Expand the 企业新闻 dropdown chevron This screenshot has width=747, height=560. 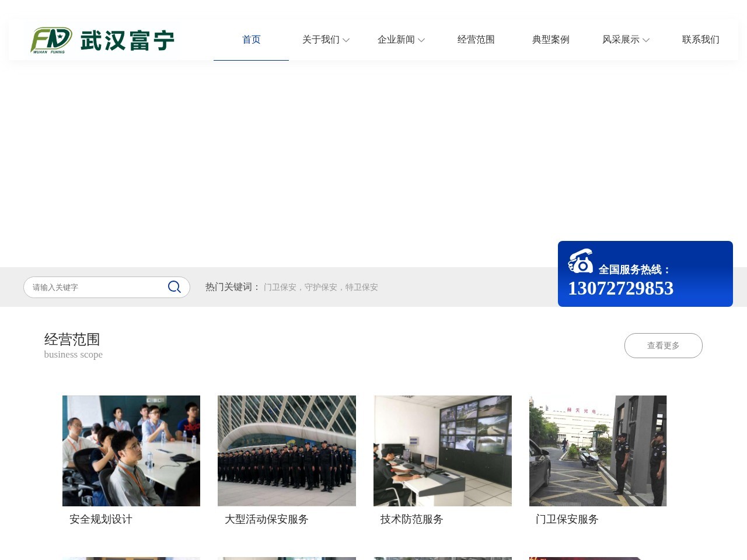point(421,40)
